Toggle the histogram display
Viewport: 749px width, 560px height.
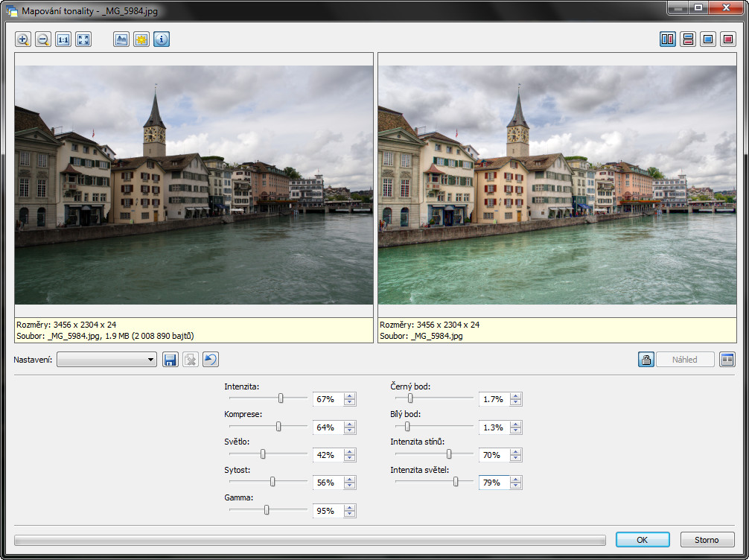pyautogui.click(x=121, y=39)
